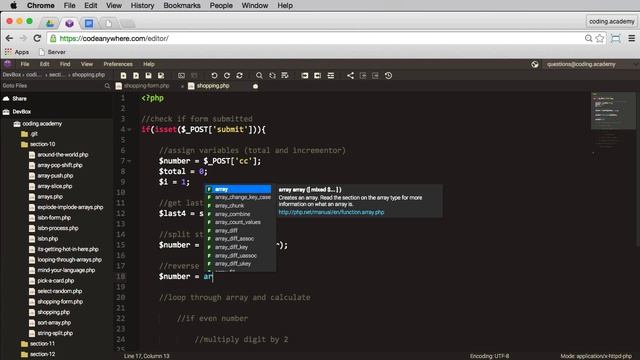Click the indent-right toolbar icon
The image size is (640, 360).
(x=318, y=76)
